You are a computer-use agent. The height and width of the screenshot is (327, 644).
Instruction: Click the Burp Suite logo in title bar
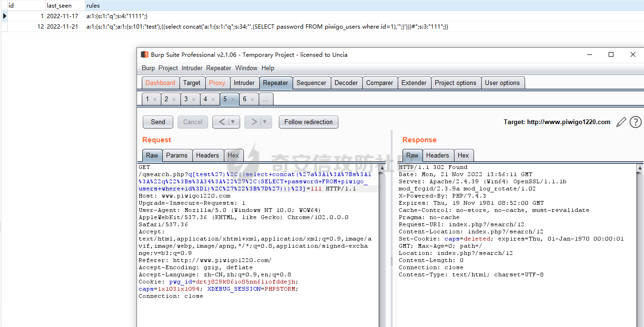pyautogui.click(x=145, y=54)
